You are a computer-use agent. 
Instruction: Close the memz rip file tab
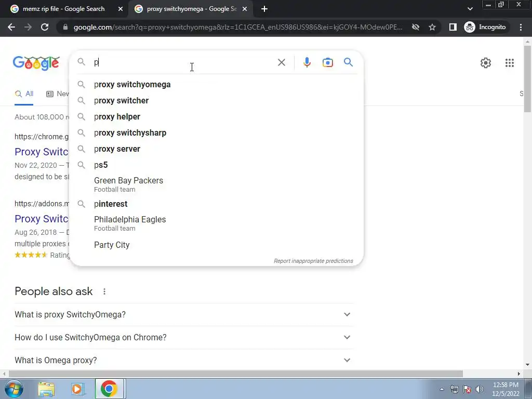click(120, 9)
